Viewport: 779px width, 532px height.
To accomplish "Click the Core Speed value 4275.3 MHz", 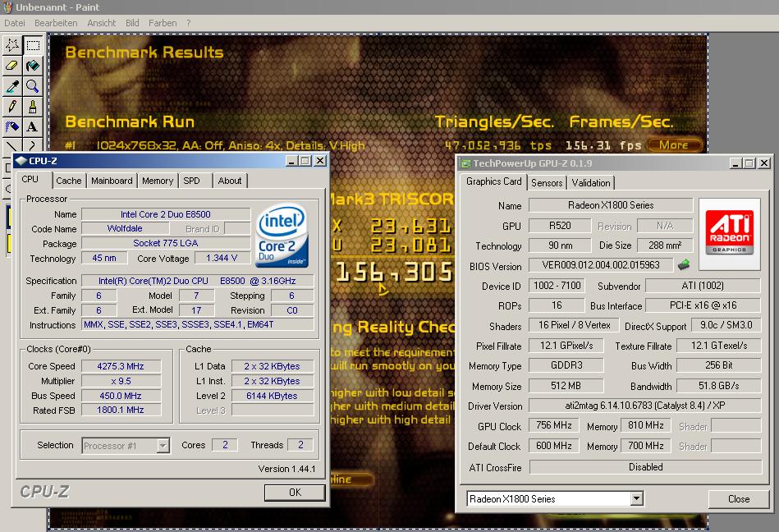I will pyautogui.click(x=121, y=366).
